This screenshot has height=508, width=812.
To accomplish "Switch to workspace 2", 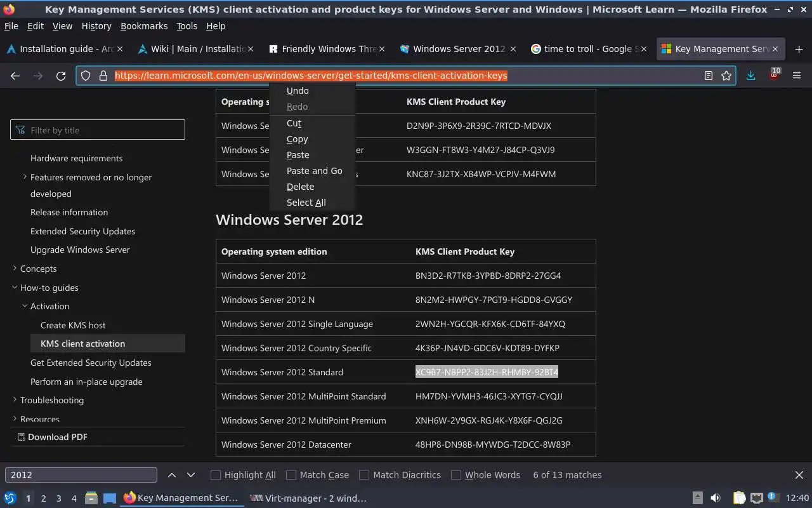I will point(43,498).
